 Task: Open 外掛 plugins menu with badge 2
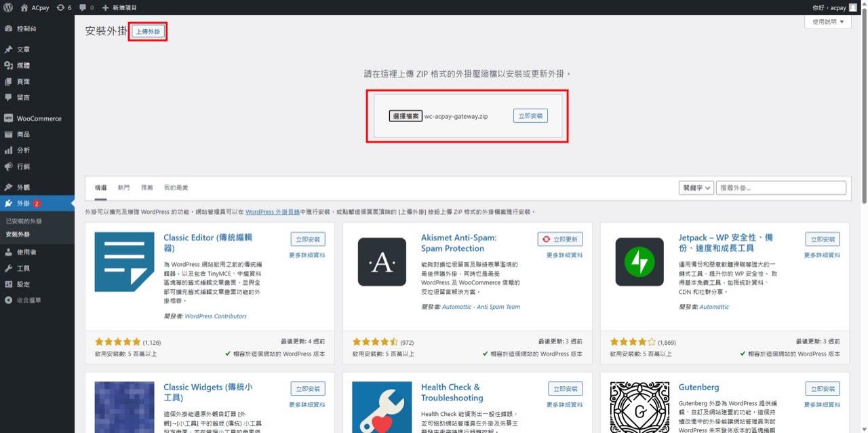tap(37, 204)
